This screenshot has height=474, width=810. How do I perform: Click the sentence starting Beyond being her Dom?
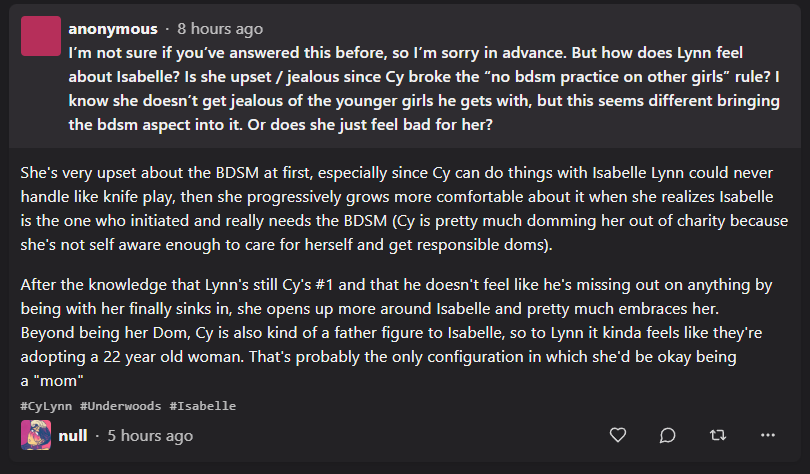(x=391, y=344)
